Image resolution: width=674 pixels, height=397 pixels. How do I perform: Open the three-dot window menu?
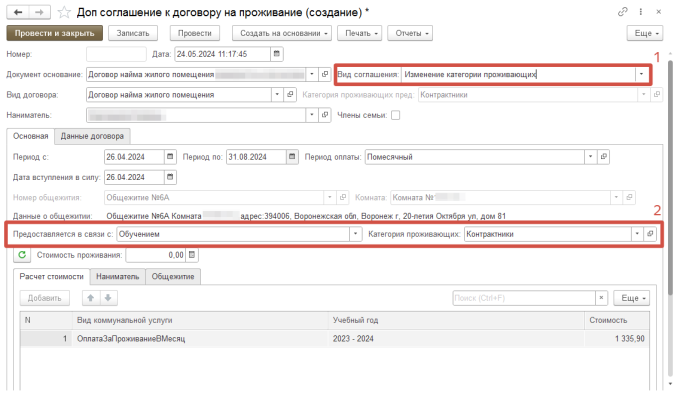point(640,12)
